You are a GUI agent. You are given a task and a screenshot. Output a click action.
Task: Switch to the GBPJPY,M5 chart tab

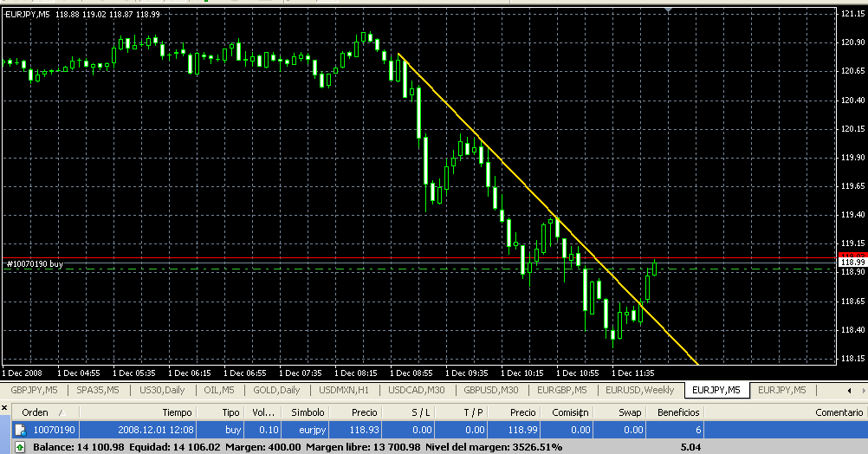tap(34, 390)
